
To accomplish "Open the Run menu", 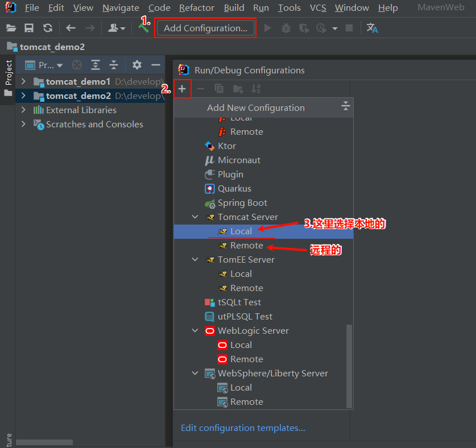I will [261, 7].
